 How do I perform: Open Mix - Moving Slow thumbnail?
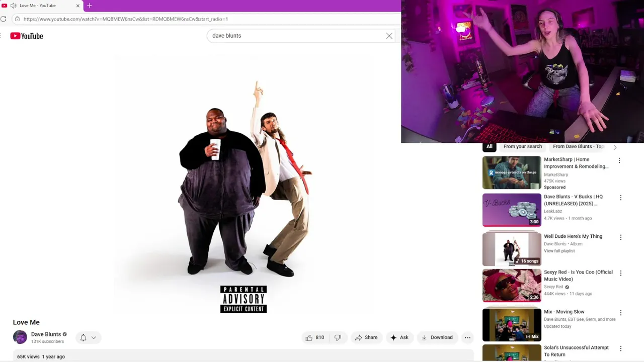click(x=512, y=325)
